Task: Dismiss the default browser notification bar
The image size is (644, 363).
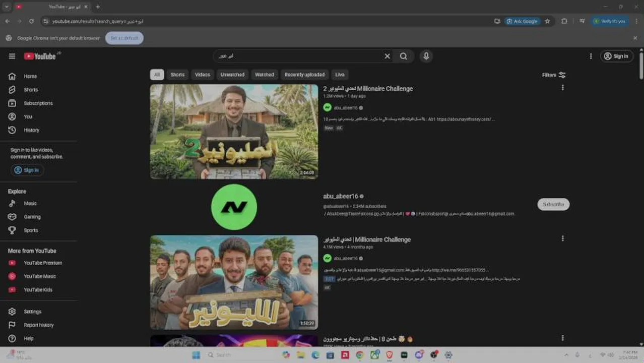Action: coord(635,38)
